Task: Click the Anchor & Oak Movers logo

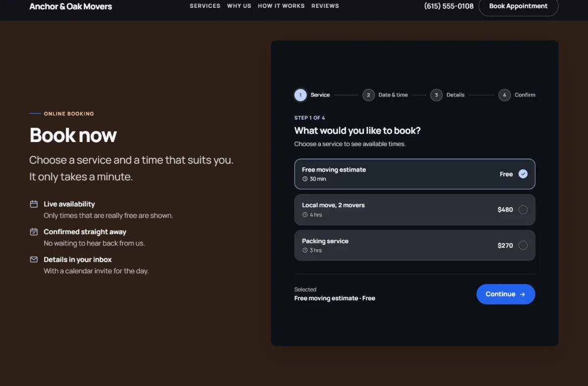Action: pos(71,6)
